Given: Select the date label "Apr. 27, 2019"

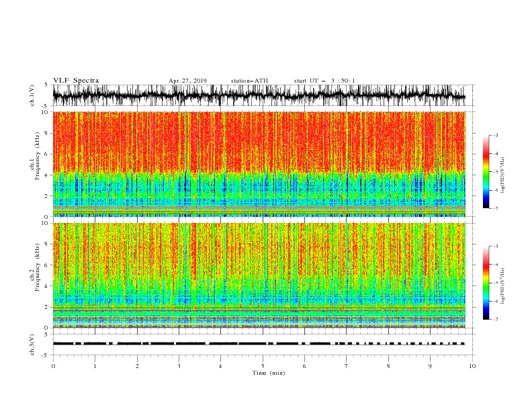Looking at the screenshot, I should (x=187, y=81).
